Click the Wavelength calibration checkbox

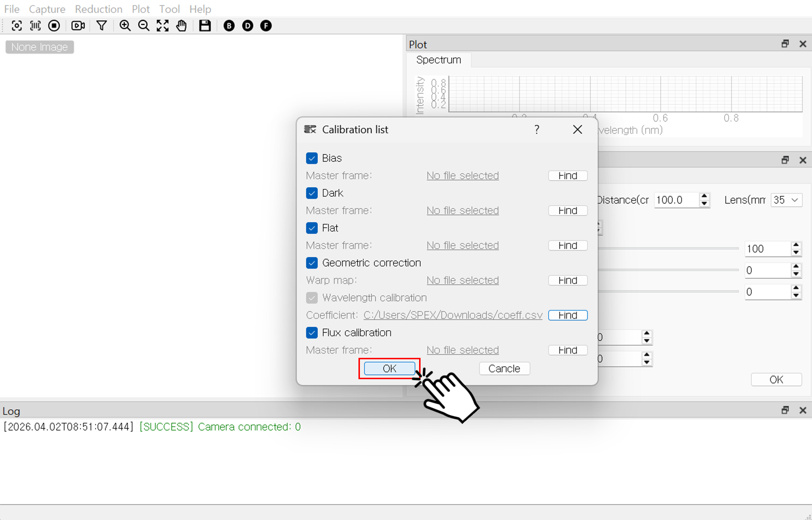click(312, 298)
